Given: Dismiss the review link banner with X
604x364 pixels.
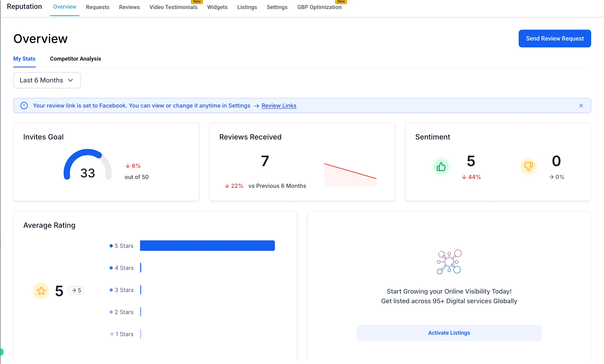Looking at the screenshot, I should click(x=581, y=106).
